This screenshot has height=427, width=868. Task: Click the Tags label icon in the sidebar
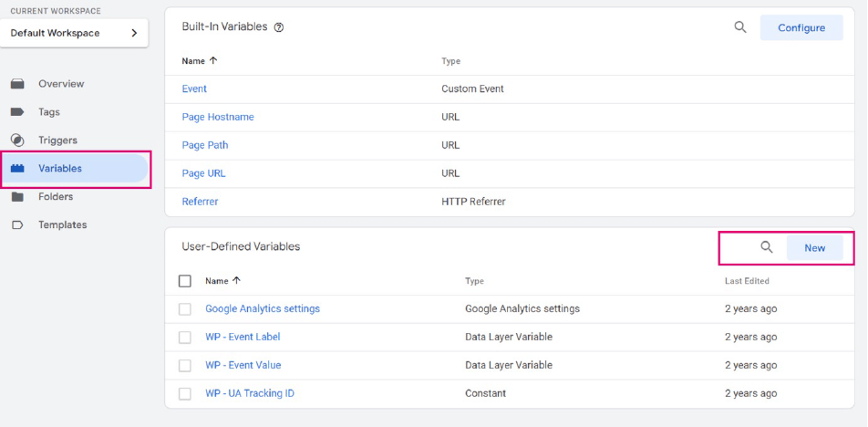click(17, 112)
